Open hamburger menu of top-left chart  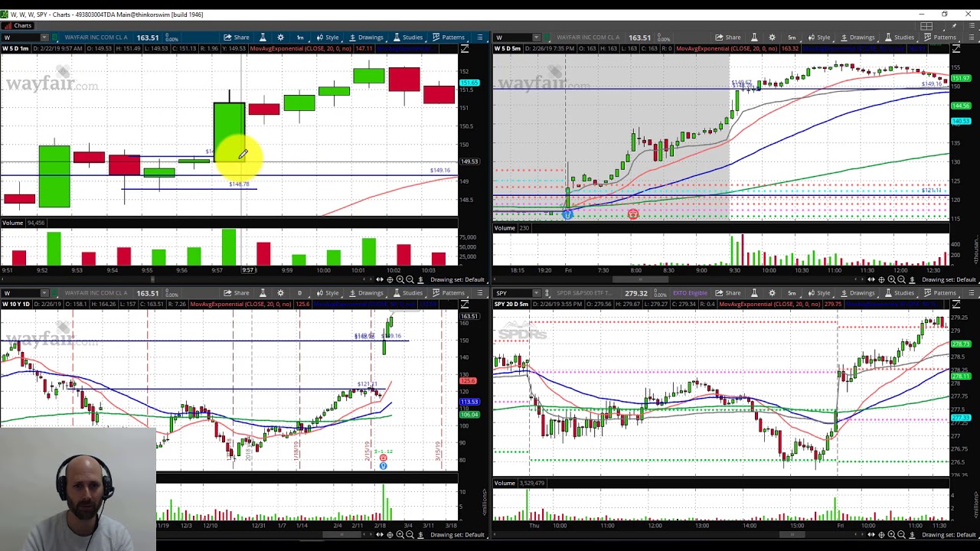pyautogui.click(x=480, y=37)
